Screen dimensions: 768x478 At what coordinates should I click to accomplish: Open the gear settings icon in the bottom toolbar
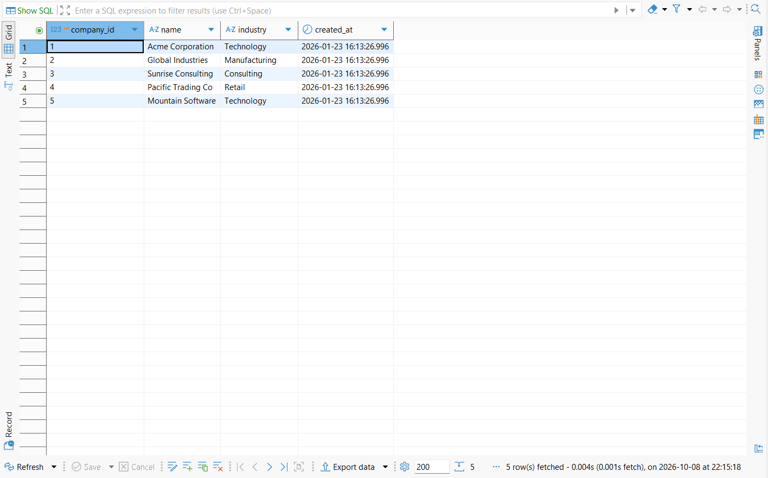coord(405,467)
